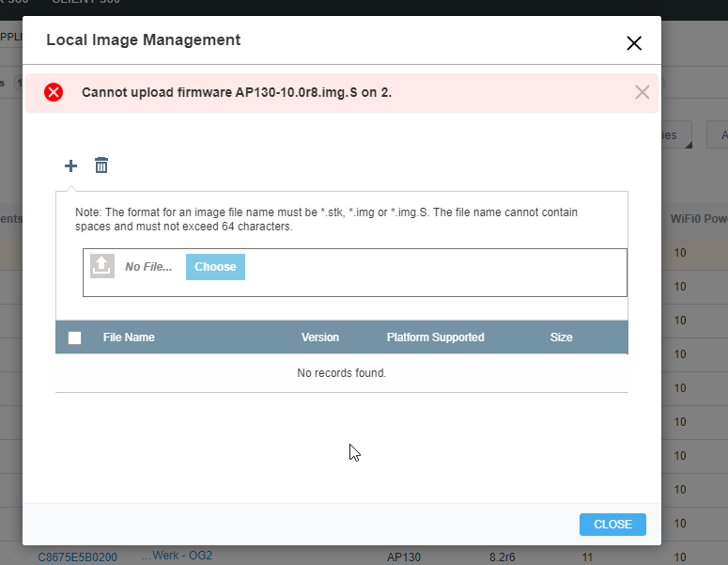728x565 pixels.
Task: Dismiss the firmware upload error banner
Action: pyautogui.click(x=642, y=92)
